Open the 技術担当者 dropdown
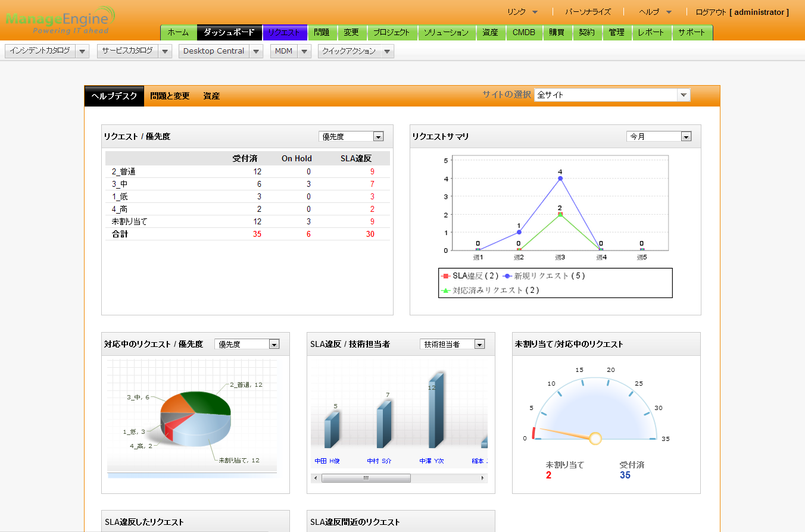 coord(453,344)
